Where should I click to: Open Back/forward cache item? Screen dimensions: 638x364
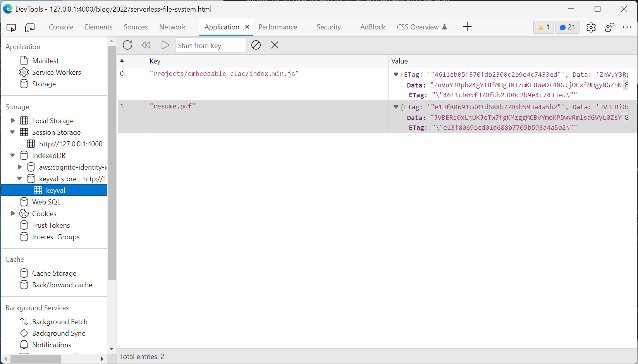pos(62,285)
